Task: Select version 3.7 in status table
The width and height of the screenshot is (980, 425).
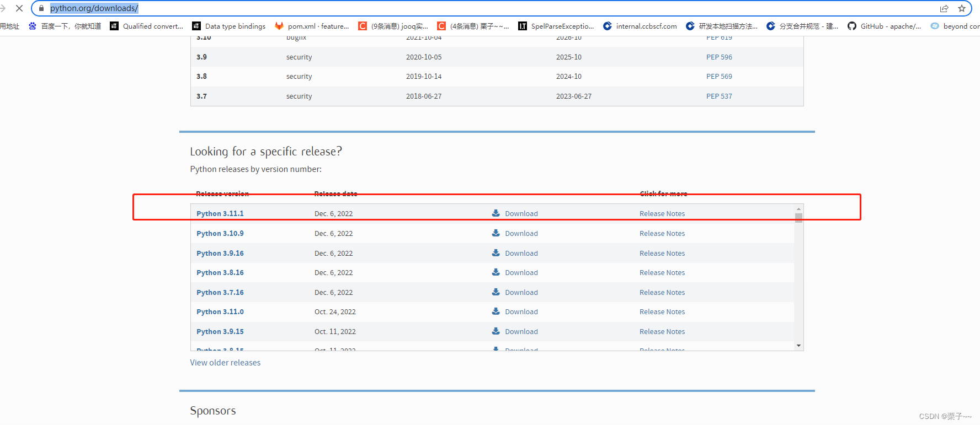Action: click(201, 96)
